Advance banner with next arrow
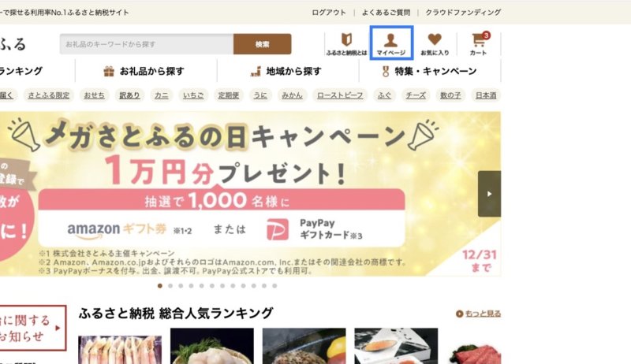Viewport: 631px width, 364px height. [x=489, y=194]
